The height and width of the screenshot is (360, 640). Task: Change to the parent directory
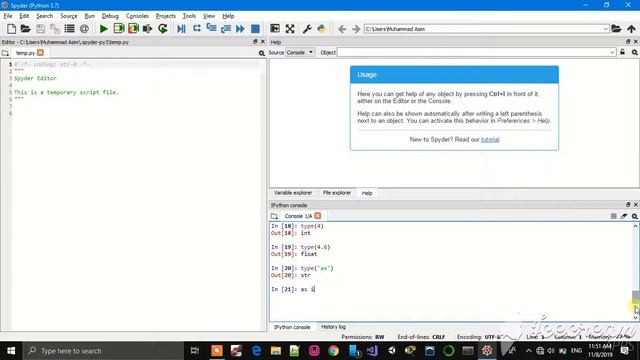coord(631,29)
